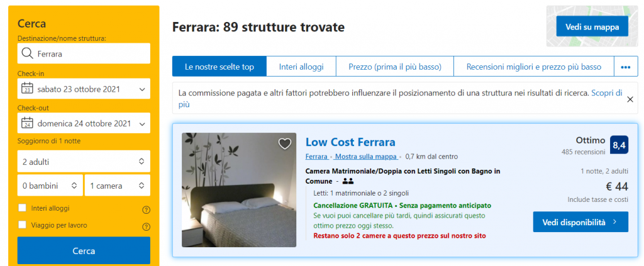The image size is (644, 266).
Task: Open the 0 bambini selector
Action: 50,186
